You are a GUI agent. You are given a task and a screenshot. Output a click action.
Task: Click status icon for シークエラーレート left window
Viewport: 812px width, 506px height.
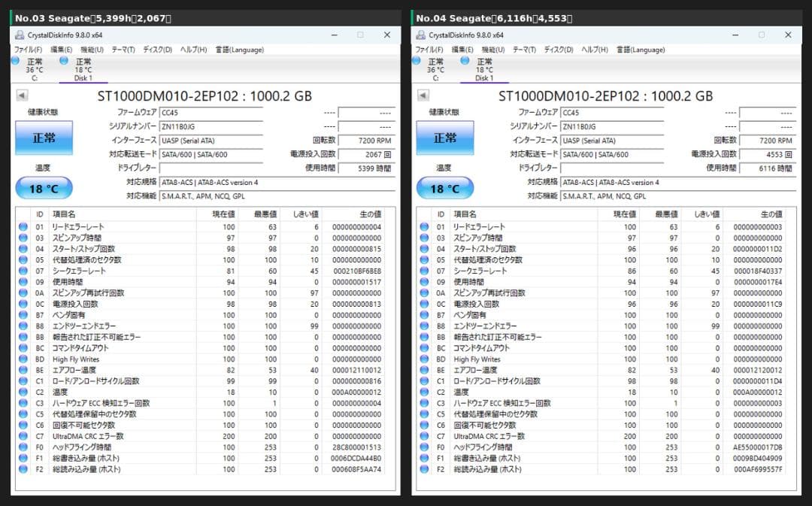(x=23, y=271)
